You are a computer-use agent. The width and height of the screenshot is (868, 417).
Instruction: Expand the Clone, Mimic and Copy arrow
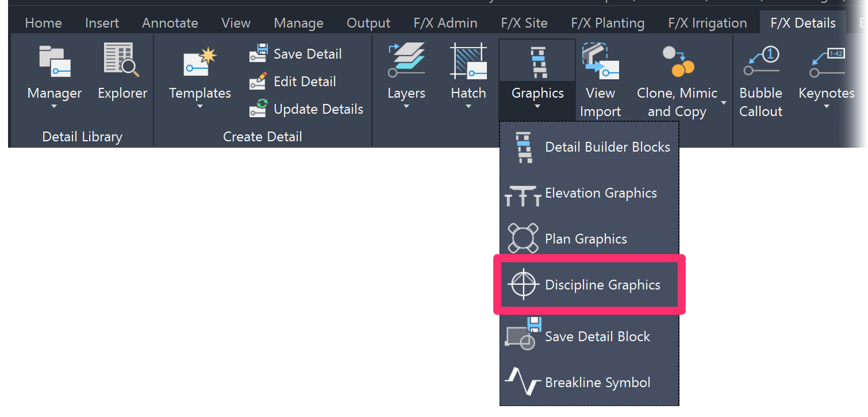pyautogui.click(x=724, y=103)
